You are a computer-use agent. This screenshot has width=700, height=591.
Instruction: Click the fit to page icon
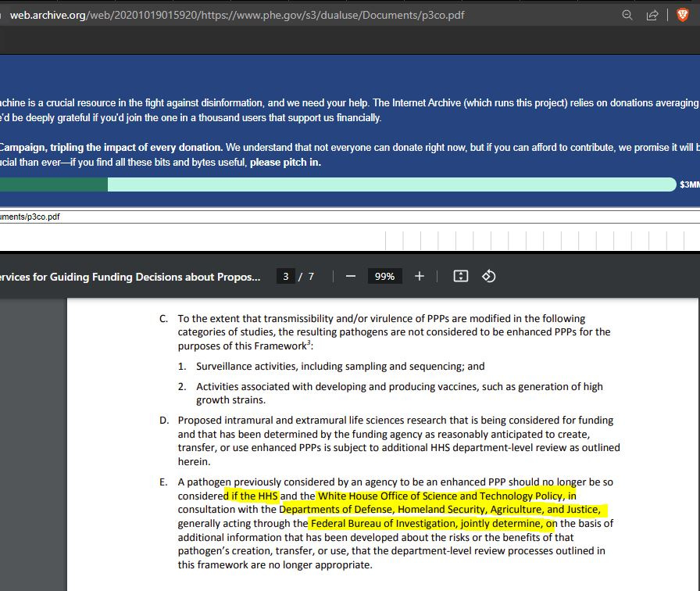pos(461,277)
